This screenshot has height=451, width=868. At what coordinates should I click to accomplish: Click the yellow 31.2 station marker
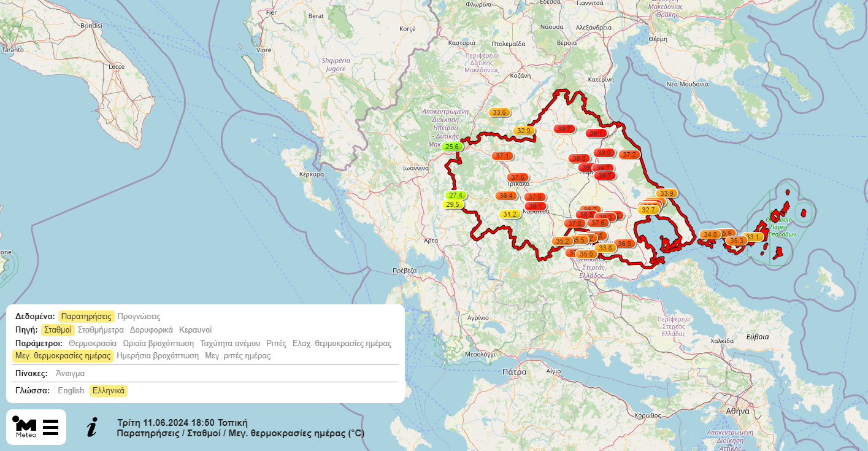(x=509, y=215)
